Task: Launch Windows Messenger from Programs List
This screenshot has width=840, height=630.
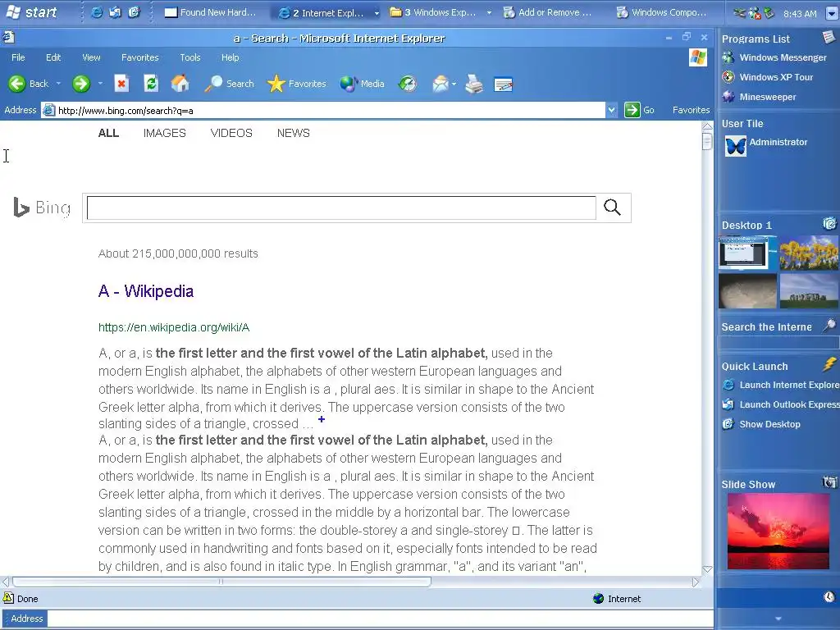Action: [x=774, y=57]
